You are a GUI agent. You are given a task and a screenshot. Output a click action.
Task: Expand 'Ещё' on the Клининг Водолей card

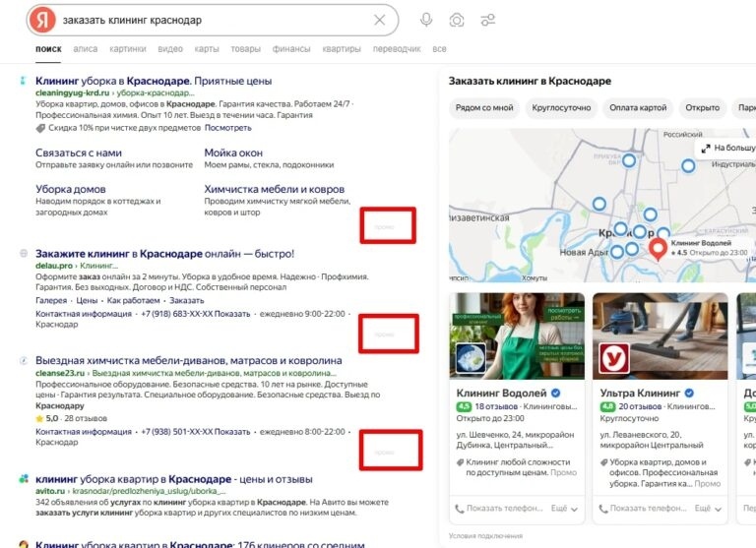(x=564, y=508)
